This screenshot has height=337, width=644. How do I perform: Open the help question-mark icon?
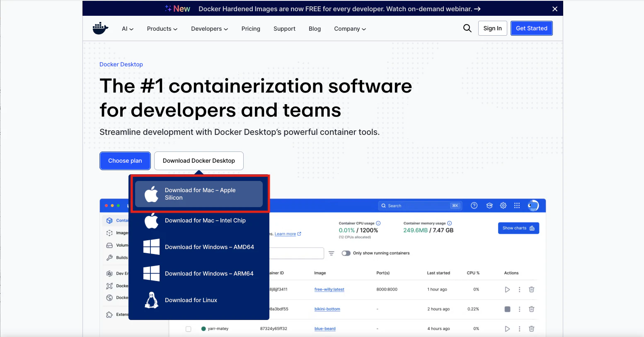pyautogui.click(x=474, y=205)
